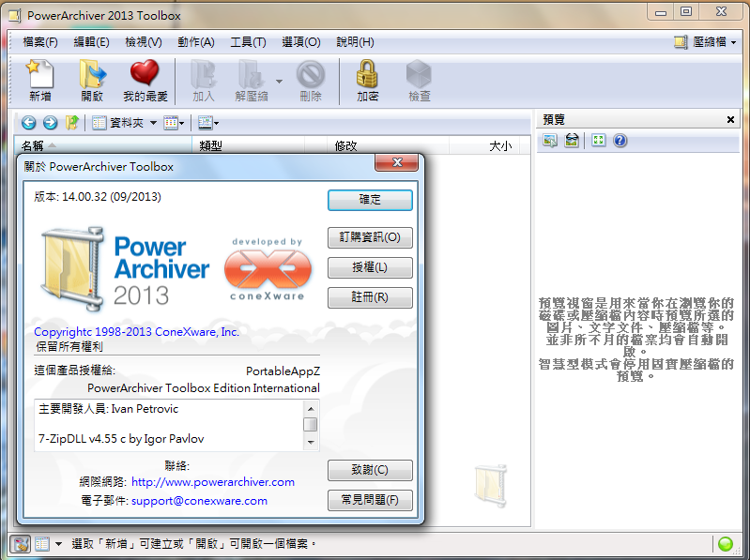Click the 確定 OK button
Image resolution: width=750 pixels, height=560 pixels.
(x=370, y=200)
